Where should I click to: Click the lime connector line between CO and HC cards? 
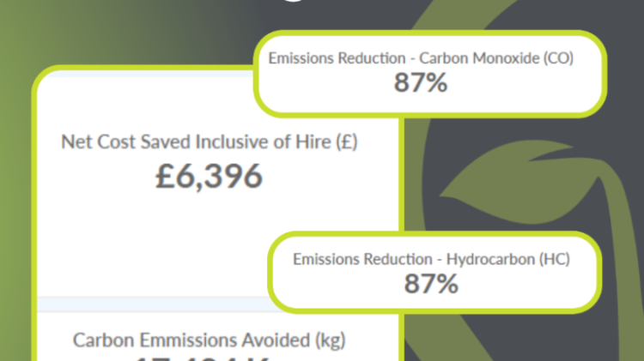(x=401, y=174)
